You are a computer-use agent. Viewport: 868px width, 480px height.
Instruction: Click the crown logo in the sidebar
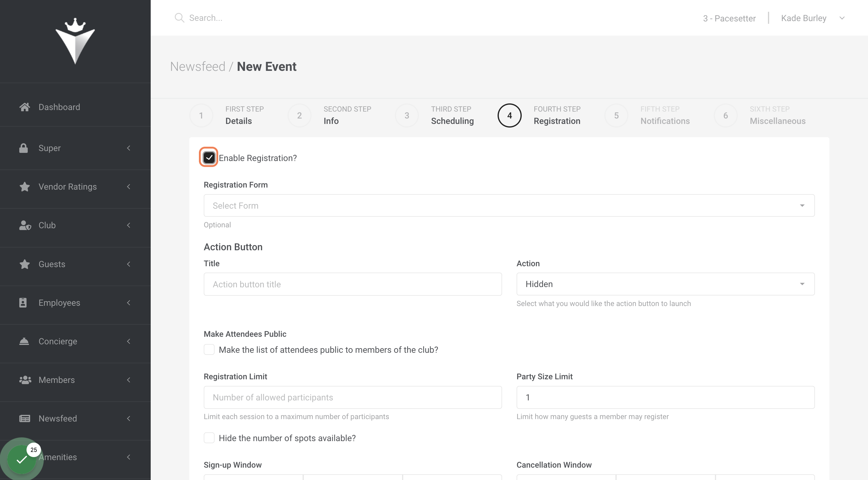(75, 41)
